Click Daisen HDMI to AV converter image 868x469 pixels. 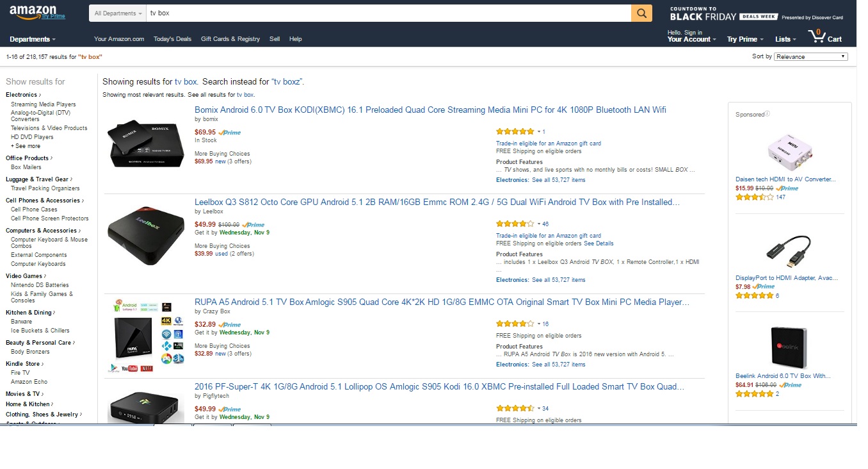click(x=790, y=151)
